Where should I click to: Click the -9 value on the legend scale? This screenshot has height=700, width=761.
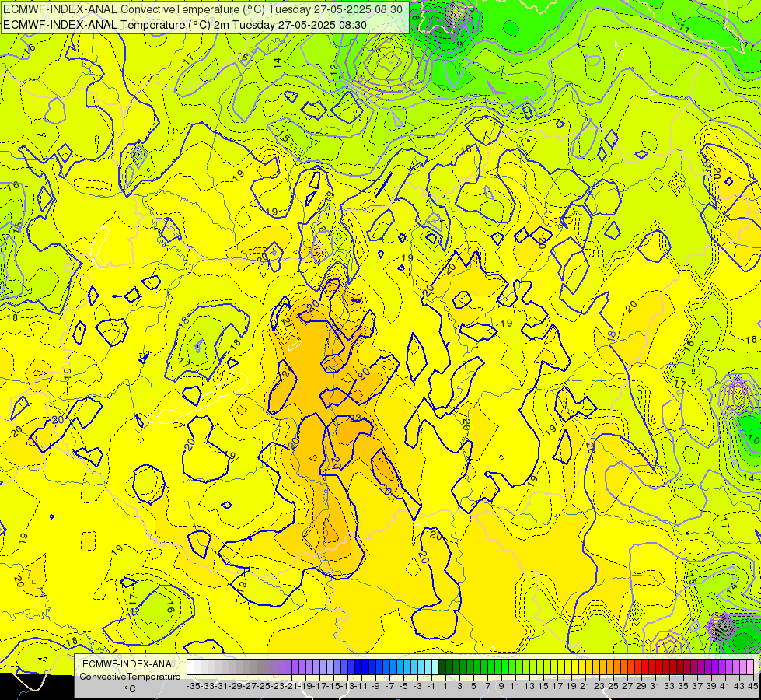click(375, 686)
